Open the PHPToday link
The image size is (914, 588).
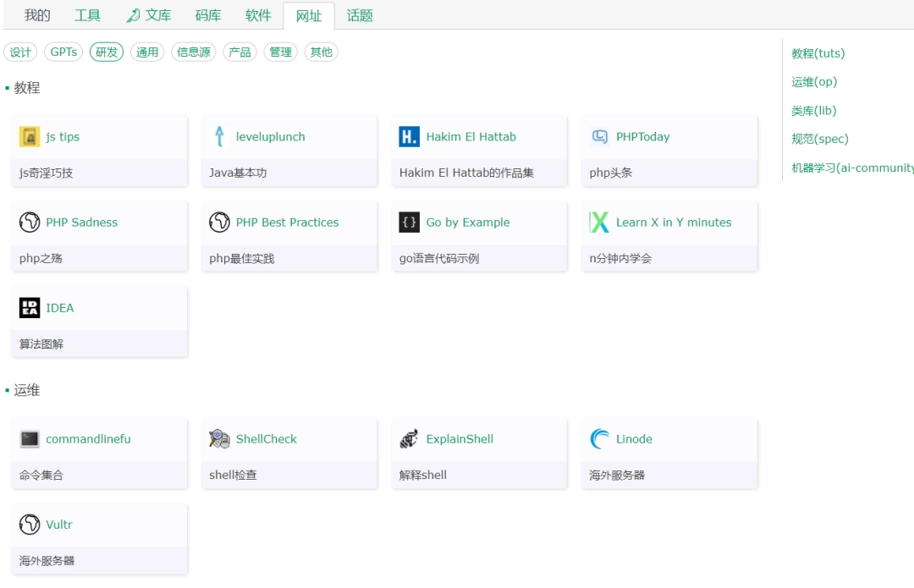tap(643, 137)
